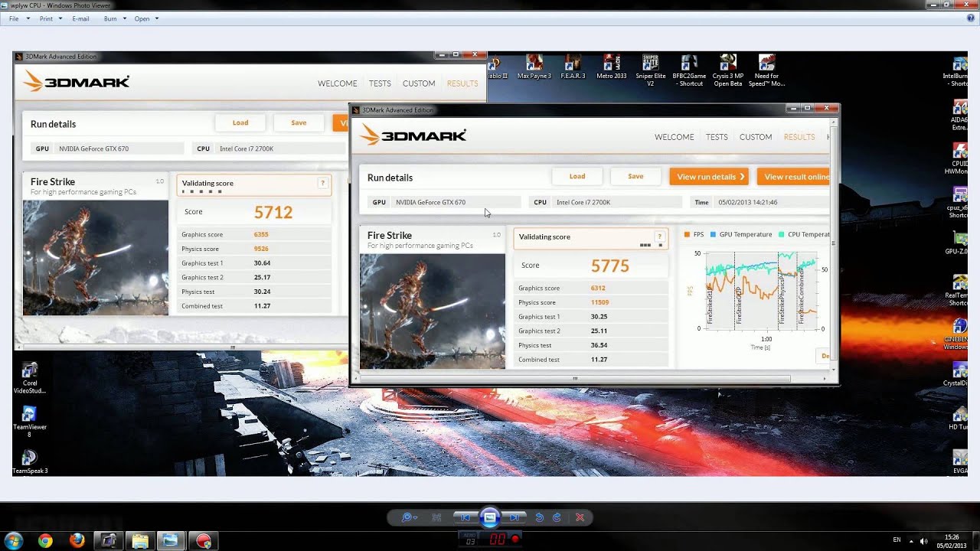The width and height of the screenshot is (980, 551).
Task: Click the 5712 score value
Action: tap(273, 212)
